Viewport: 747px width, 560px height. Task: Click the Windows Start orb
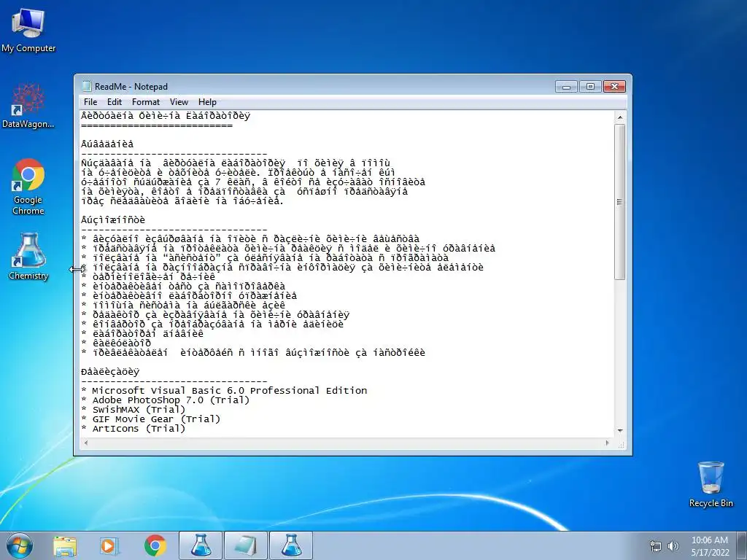coord(20,545)
